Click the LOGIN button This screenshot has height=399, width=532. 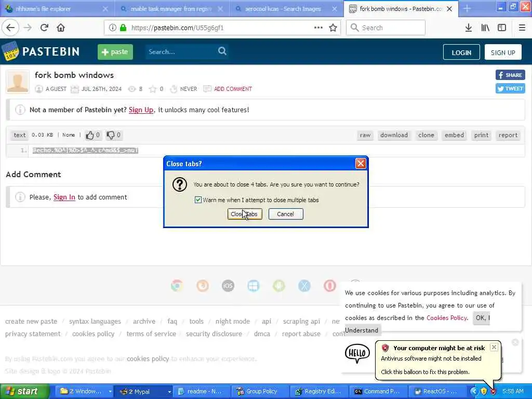(x=461, y=52)
